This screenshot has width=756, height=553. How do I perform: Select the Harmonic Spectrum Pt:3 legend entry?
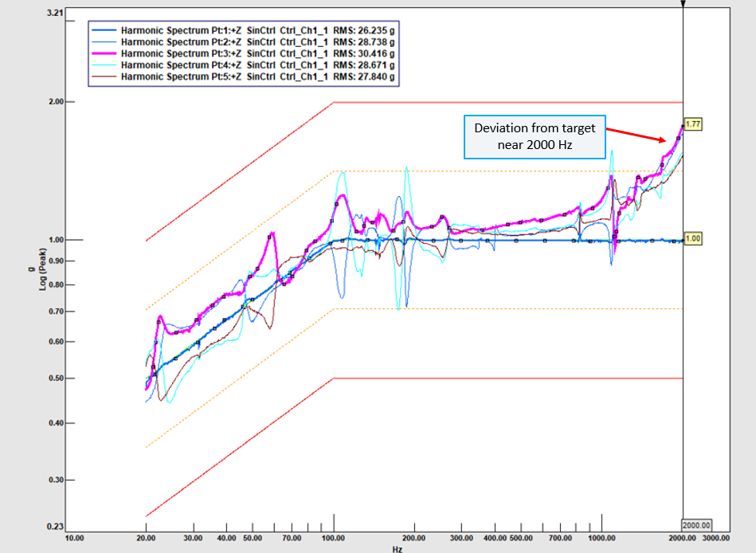coord(257,53)
